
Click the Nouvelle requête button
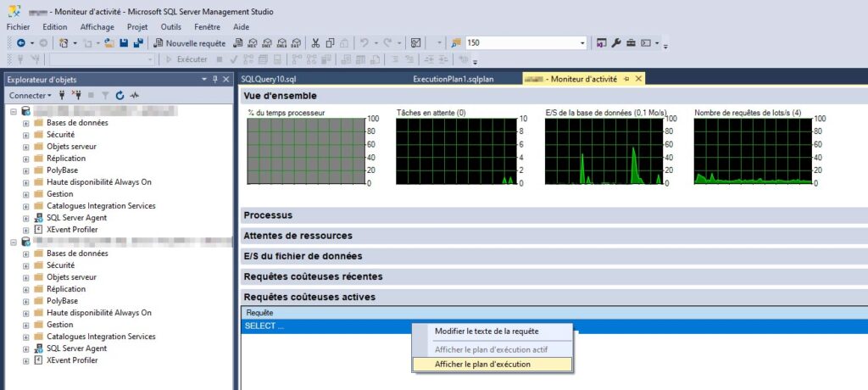[x=190, y=42]
